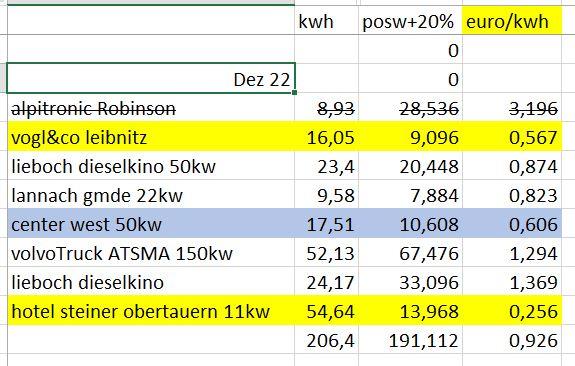Click the 'lannach gmde 22kw' cell
Viewport: 575px width, 366px height.
click(151, 195)
